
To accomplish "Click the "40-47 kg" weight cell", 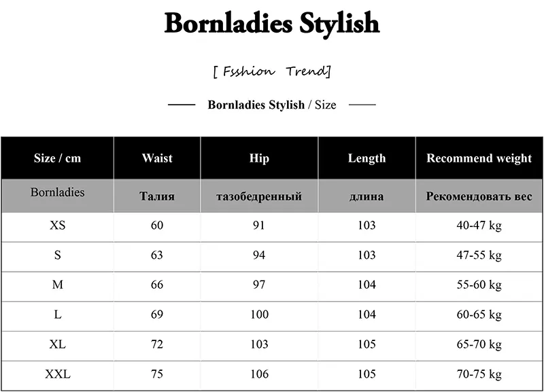I will [x=479, y=226].
